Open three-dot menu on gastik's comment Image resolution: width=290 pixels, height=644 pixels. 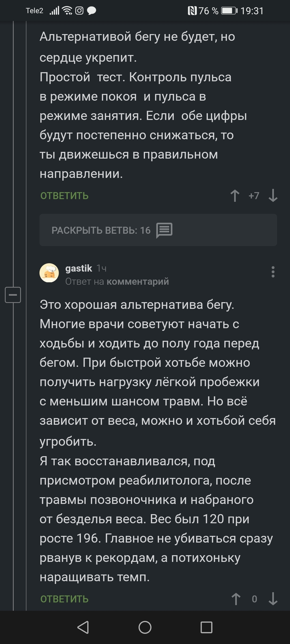273,272
